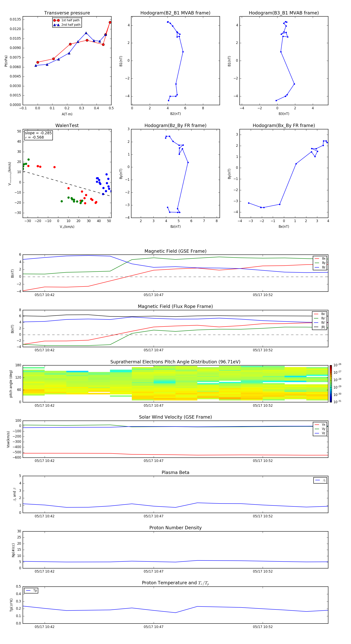351x644 pixels.
Task: Click the 'Magnetic Field (Flux Rope Frame)' title
Action: point(175,306)
